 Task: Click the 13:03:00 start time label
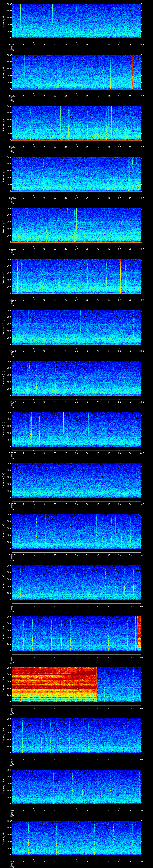tap(12, 147)
